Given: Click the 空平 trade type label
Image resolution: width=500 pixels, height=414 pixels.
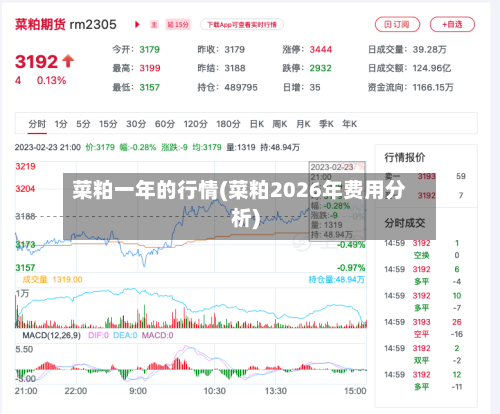Looking at the screenshot, I should pyautogui.click(x=421, y=334).
